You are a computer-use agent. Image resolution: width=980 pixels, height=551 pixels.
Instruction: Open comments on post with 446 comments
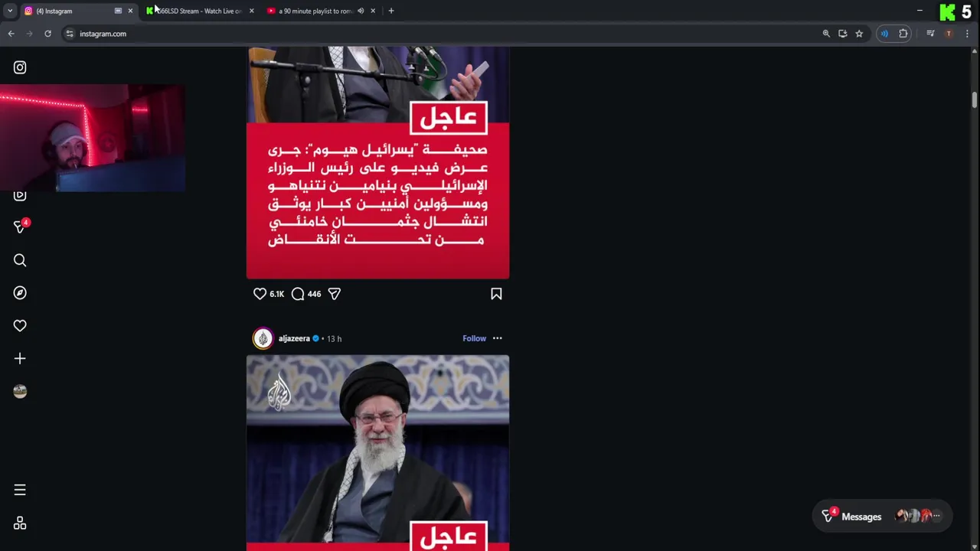point(298,294)
